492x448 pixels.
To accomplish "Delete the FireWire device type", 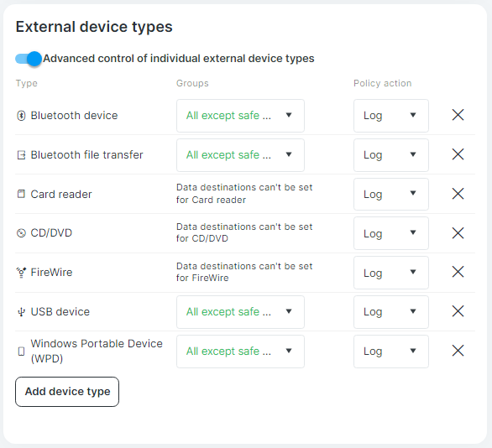I will tap(458, 272).
